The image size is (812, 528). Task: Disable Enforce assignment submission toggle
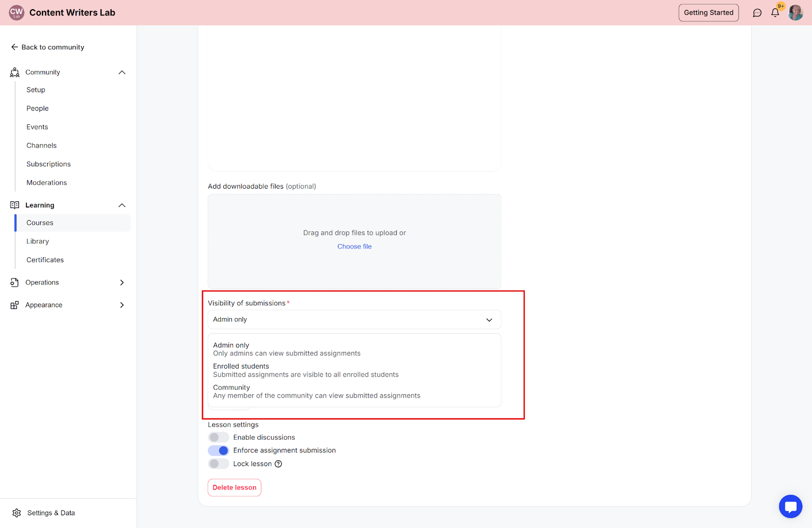(218, 450)
